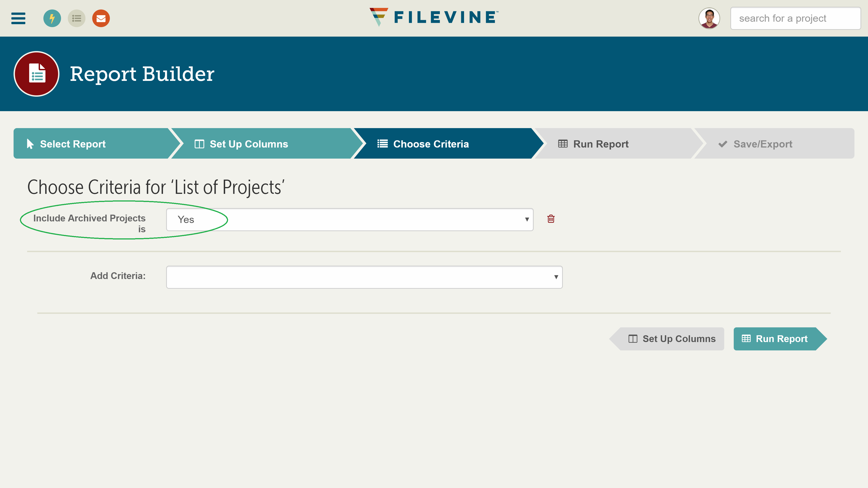Click the user profile avatar icon
Viewport: 868px width, 488px height.
pos(709,19)
